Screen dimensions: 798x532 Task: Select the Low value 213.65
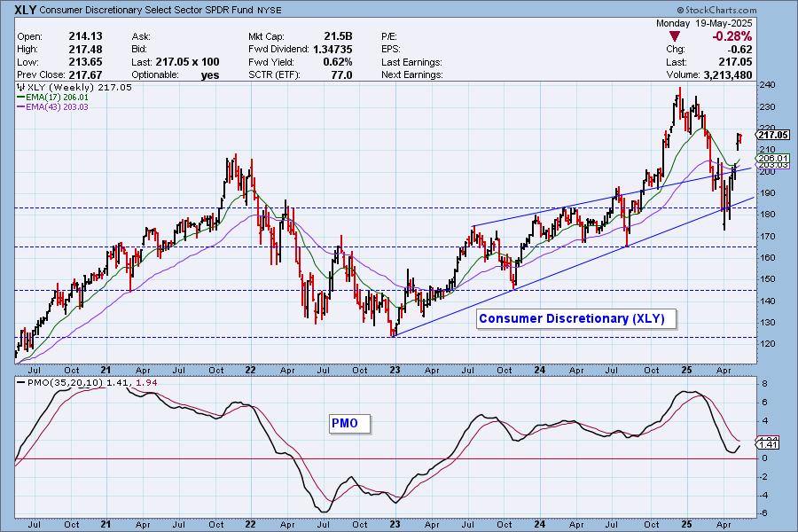pos(85,62)
